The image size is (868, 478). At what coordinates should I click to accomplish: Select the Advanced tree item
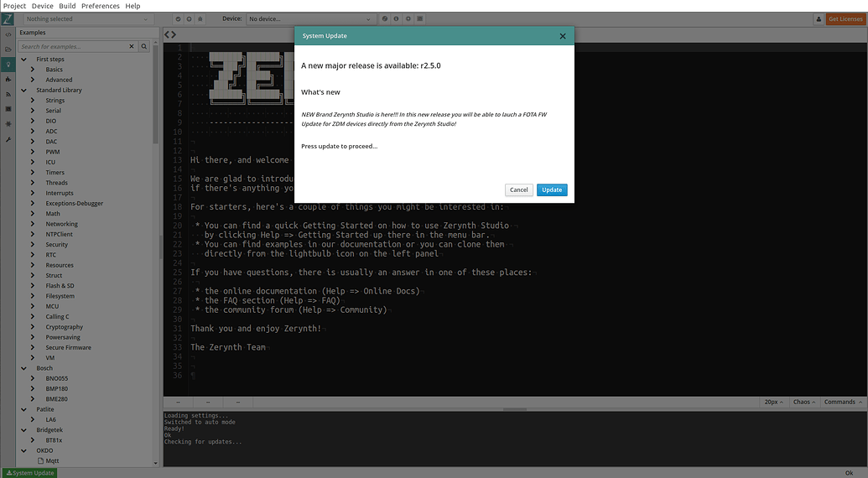[60, 80]
